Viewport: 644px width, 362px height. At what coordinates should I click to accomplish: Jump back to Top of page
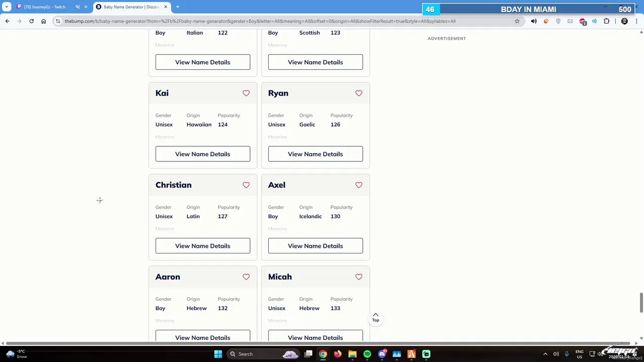click(x=375, y=317)
